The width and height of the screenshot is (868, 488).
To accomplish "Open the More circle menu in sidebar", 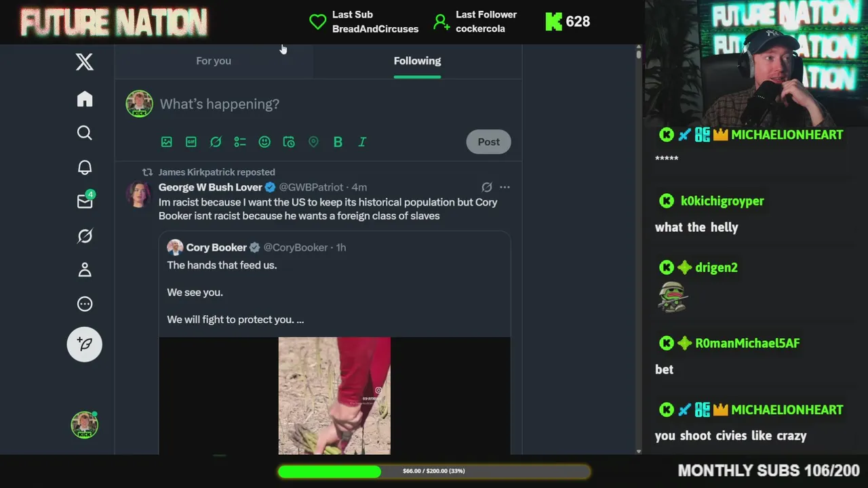I will tap(85, 304).
